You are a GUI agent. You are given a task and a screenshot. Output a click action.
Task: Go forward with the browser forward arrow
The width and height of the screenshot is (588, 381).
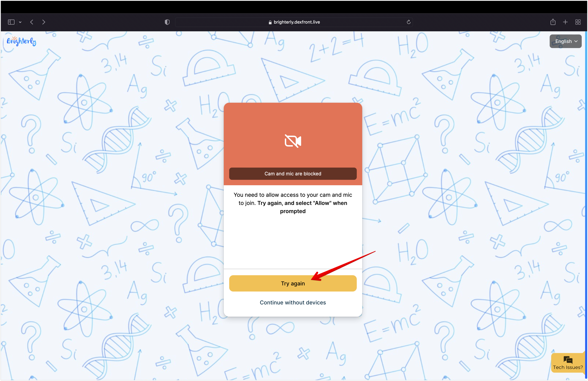click(43, 22)
